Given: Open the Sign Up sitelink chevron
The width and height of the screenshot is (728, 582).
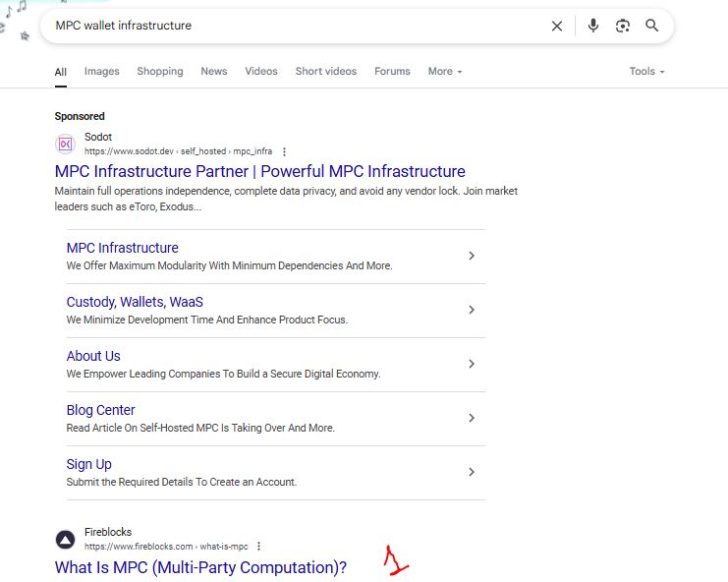Looking at the screenshot, I should coord(472,472).
